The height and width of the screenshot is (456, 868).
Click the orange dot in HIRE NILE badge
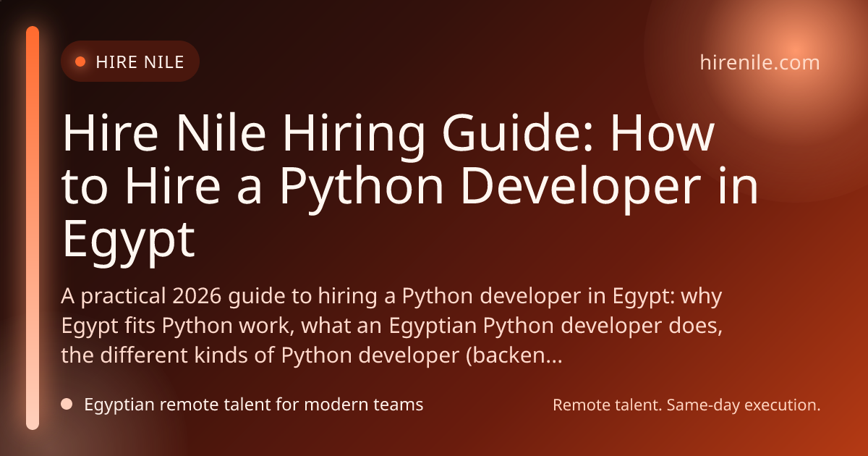point(80,62)
